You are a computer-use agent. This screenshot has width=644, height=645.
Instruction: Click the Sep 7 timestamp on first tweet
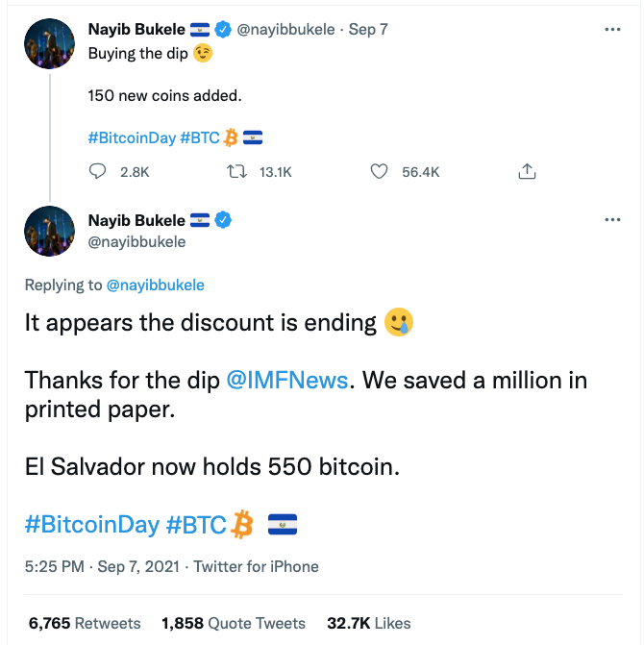pyautogui.click(x=368, y=29)
